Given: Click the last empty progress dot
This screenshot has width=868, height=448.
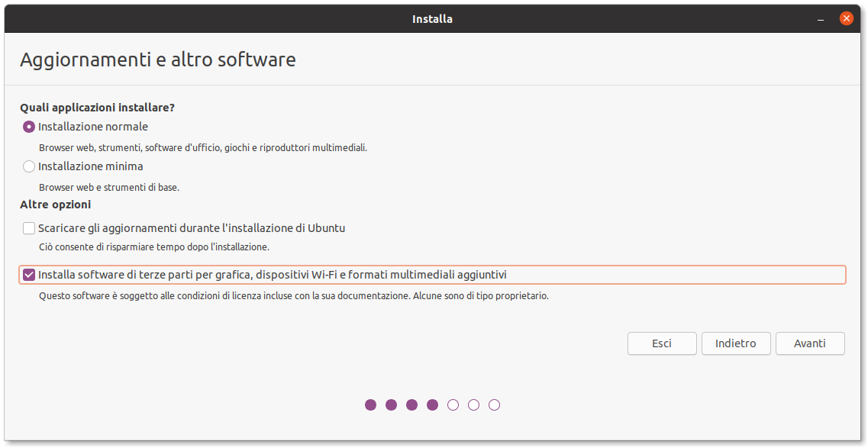Looking at the screenshot, I should [x=495, y=405].
